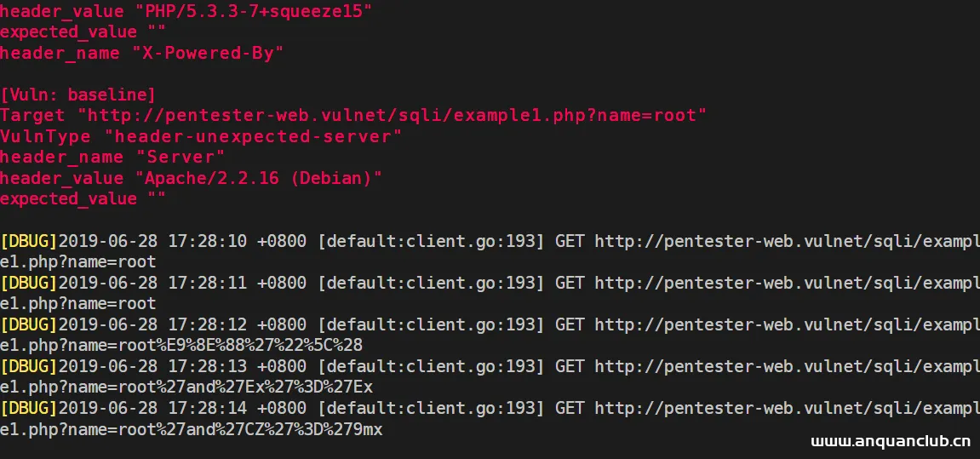Screen dimensions: 980x459
Task: Click [default:client.go:193] on the 17:28:12 line
Action: point(431,324)
